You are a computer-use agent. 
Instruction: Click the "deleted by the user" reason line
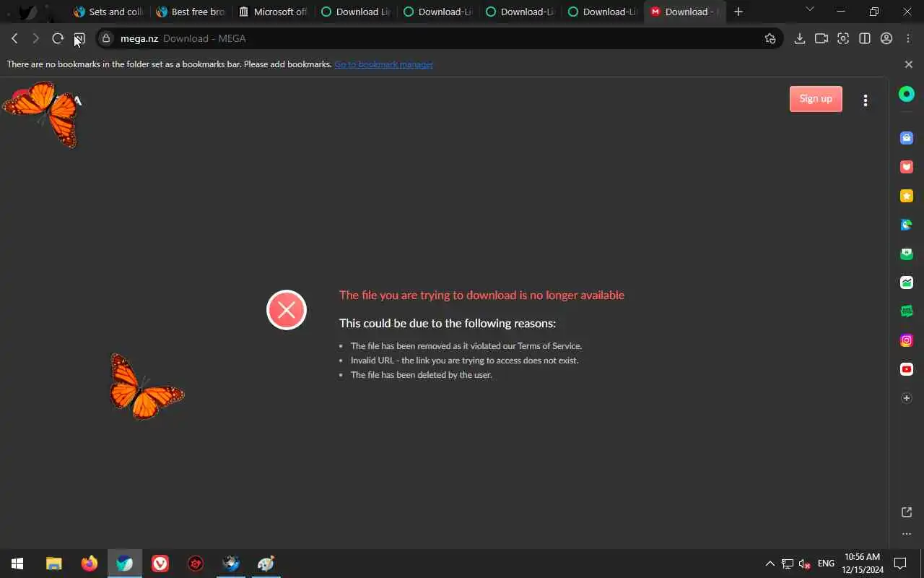coord(421,375)
